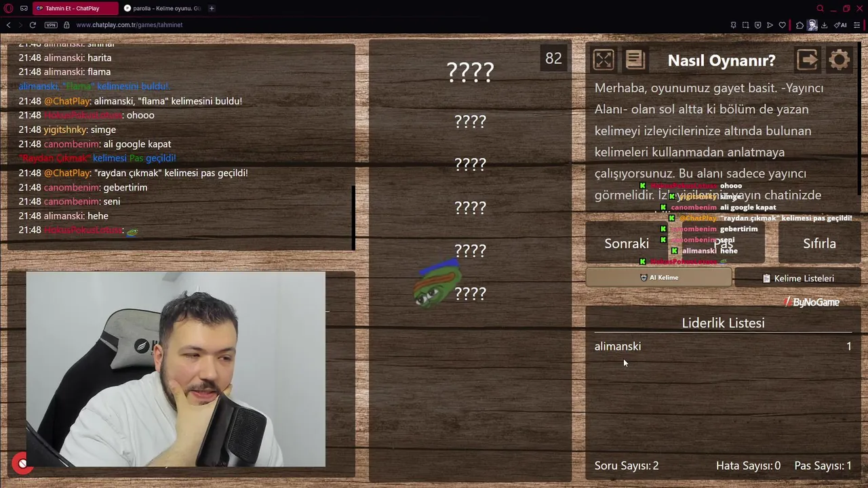Viewport: 868px width, 488px height.
Task: Click the top hidden word ????
Action: tap(470, 72)
